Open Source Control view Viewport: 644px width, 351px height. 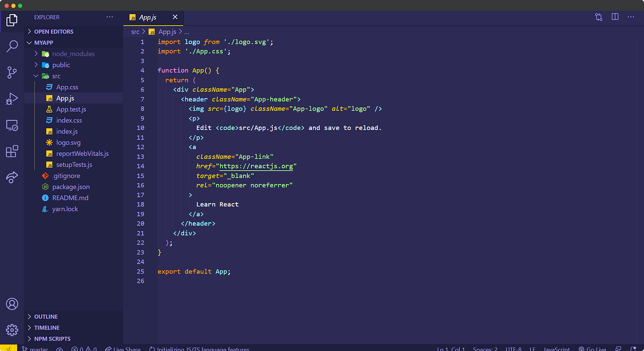[x=12, y=73]
